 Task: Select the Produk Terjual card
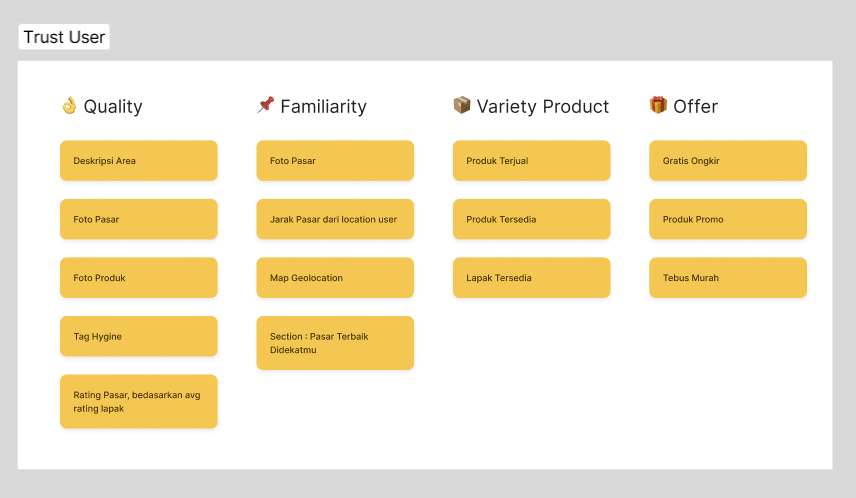tap(532, 161)
